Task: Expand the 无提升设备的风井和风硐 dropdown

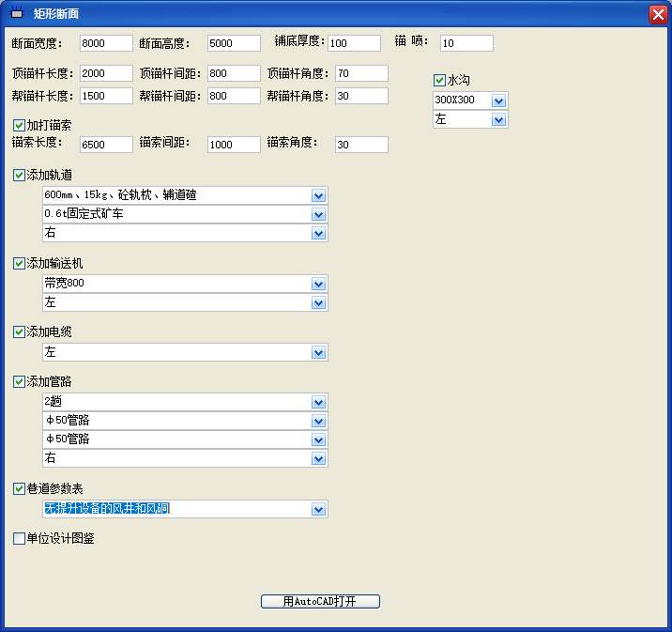Action: 319,509
